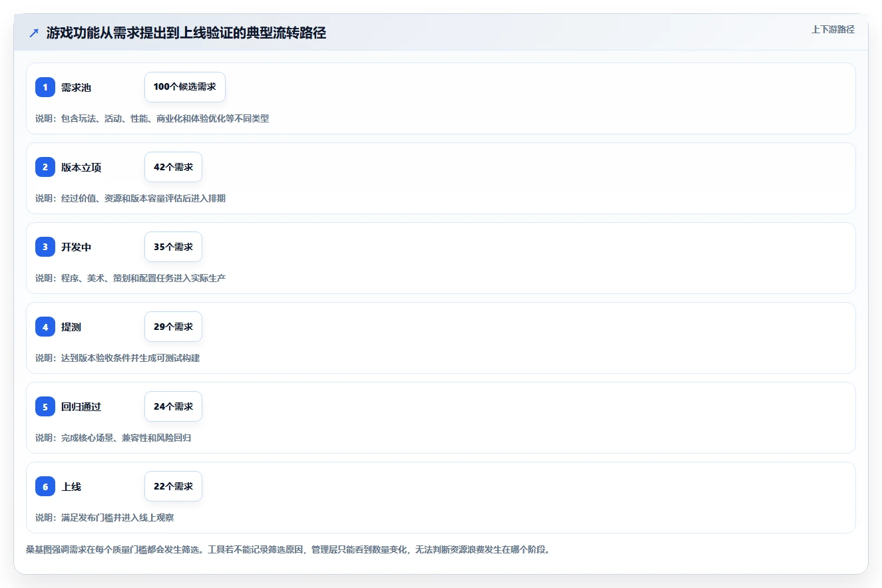Select the 提测 stage label
The image size is (882, 588).
click(x=71, y=327)
